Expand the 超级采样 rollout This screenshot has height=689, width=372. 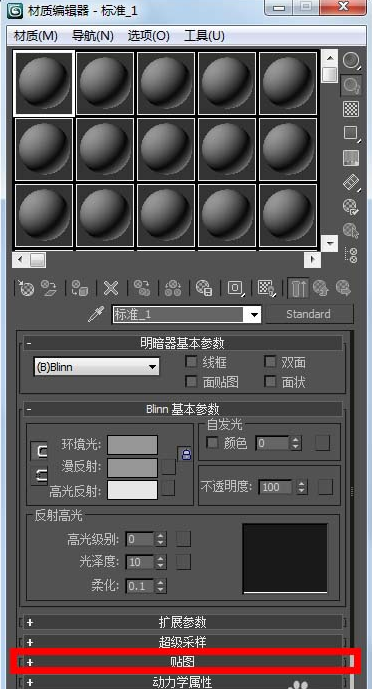pos(183,642)
